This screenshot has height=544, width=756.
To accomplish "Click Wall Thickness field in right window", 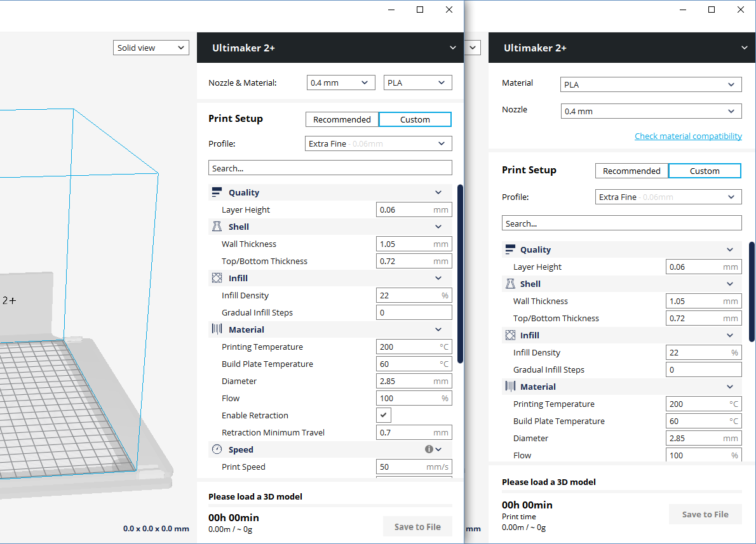I will 704,301.
